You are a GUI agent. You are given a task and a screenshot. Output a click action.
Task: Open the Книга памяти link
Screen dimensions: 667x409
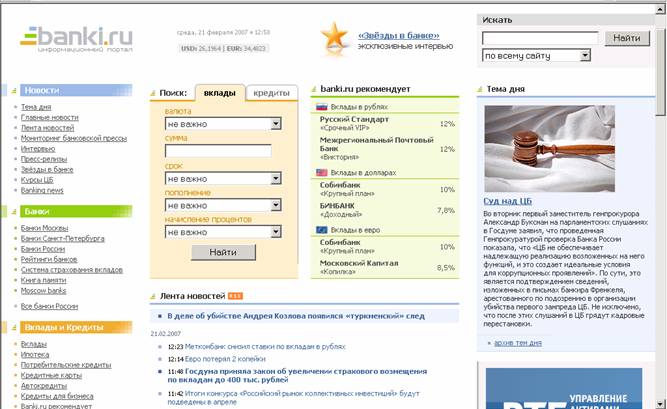click(43, 280)
